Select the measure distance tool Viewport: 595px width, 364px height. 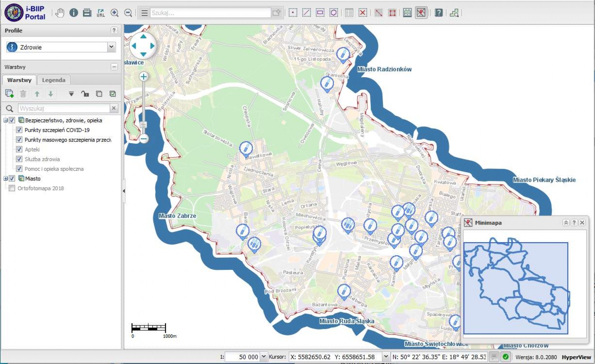(x=378, y=13)
